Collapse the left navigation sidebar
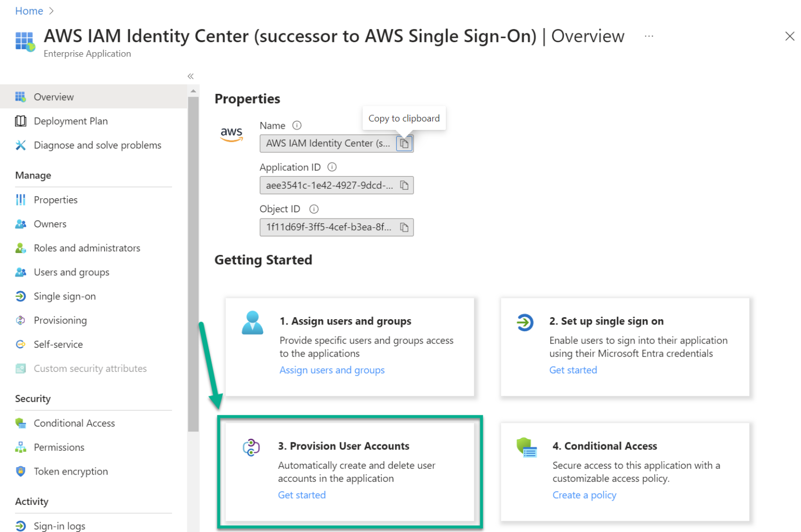 point(190,76)
